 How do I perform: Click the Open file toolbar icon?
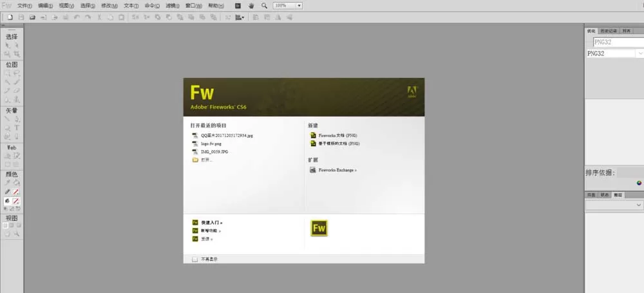coord(32,17)
